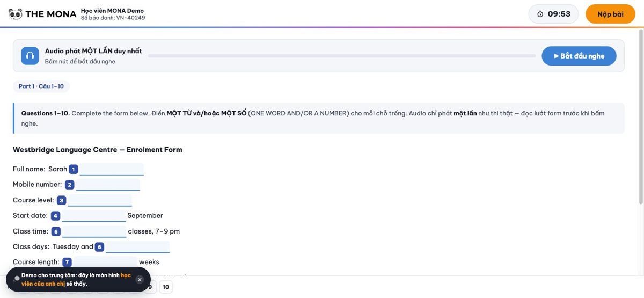Start listening with Bắt đầu nghe button

point(579,56)
